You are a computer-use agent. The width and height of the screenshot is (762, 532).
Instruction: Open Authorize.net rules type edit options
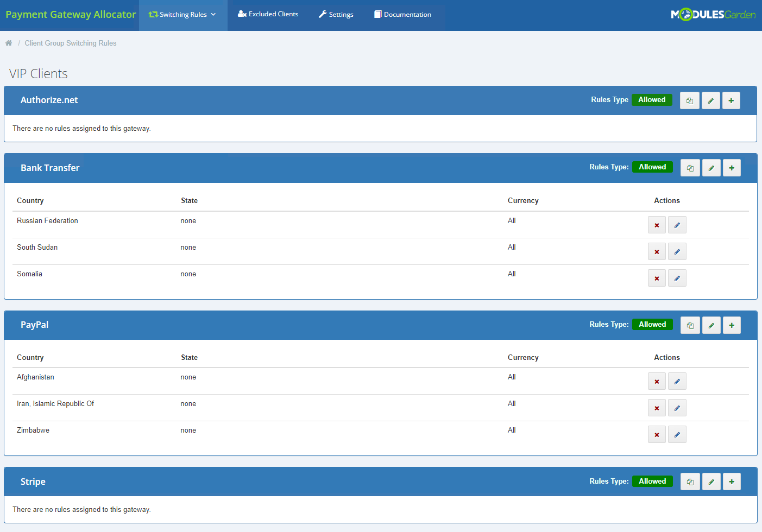710,100
